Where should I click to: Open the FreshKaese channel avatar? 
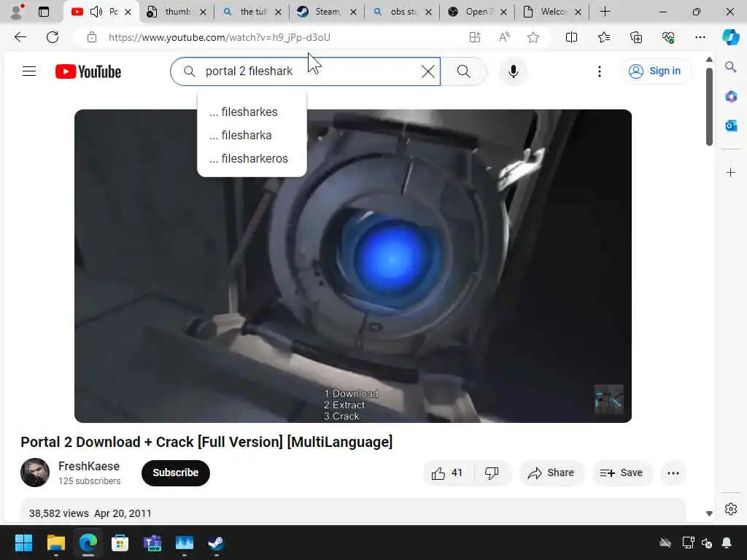coord(35,472)
